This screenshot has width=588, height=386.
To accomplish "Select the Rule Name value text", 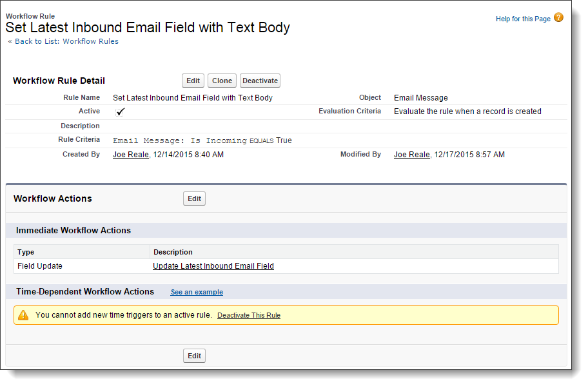I will (193, 98).
